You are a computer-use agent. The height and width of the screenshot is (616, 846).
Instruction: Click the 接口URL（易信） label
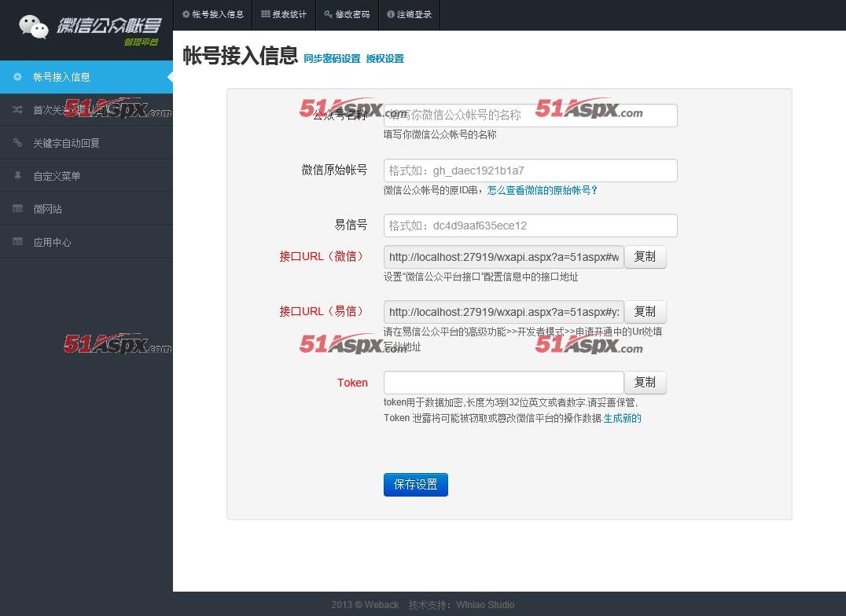tap(322, 311)
